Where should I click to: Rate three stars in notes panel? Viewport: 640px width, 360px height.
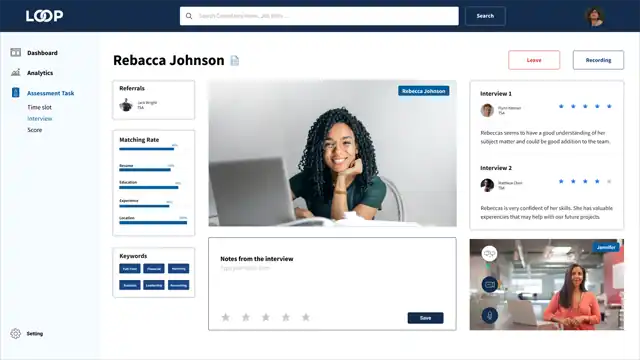[266, 317]
